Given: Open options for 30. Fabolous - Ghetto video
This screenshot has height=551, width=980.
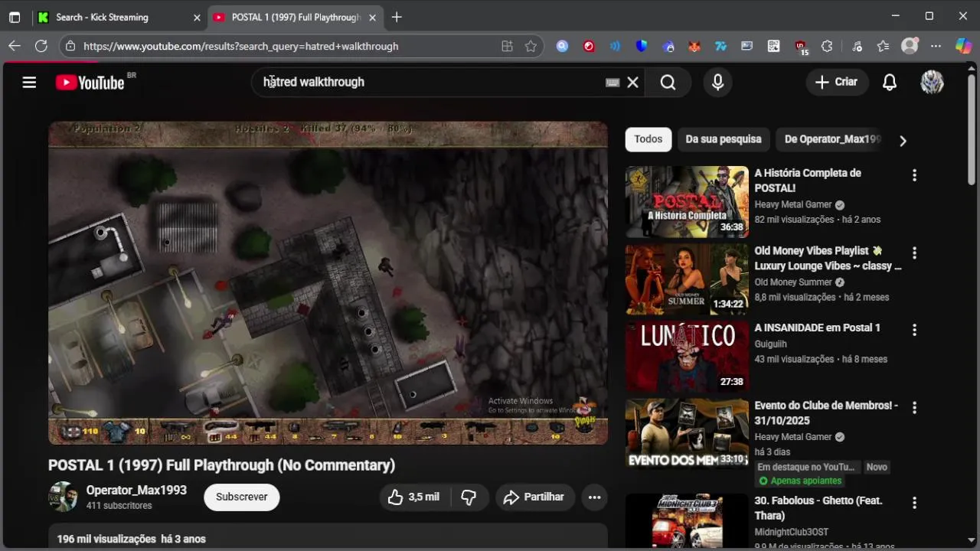Looking at the screenshot, I should pos(914,503).
